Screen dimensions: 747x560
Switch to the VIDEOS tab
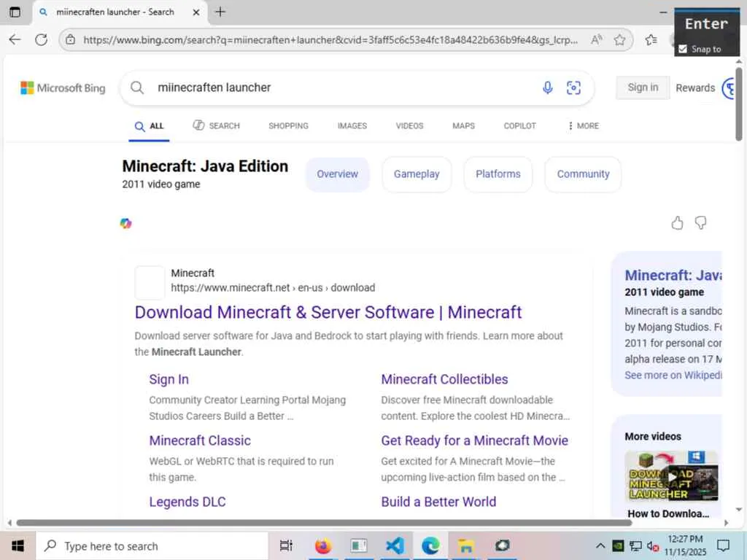[409, 125]
